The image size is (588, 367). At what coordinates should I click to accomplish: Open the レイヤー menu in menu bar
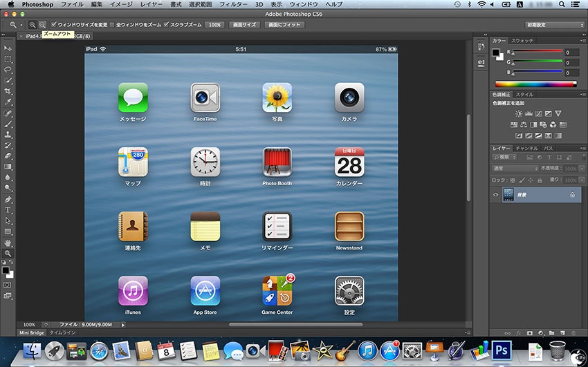click(151, 4)
